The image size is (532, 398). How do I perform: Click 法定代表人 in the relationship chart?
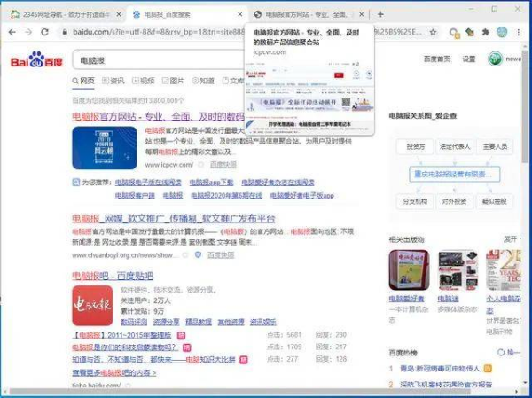coord(455,147)
